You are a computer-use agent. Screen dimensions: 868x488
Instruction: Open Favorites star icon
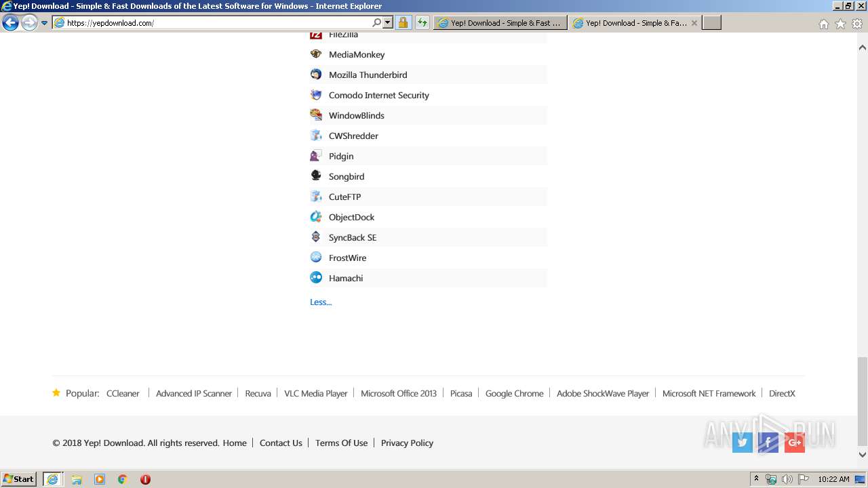pyautogui.click(x=840, y=24)
